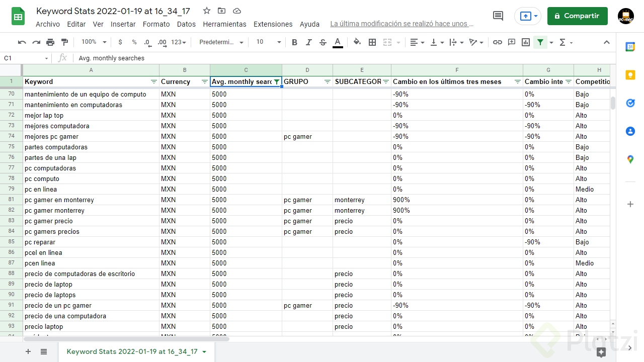The width and height of the screenshot is (644, 362).
Task: Open the fill color paint bucket
Action: coord(357,42)
